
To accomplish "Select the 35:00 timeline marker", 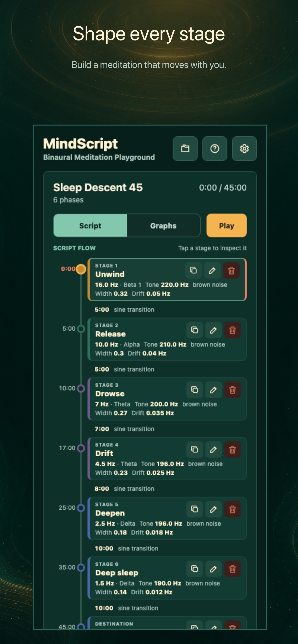I will pos(81,568).
